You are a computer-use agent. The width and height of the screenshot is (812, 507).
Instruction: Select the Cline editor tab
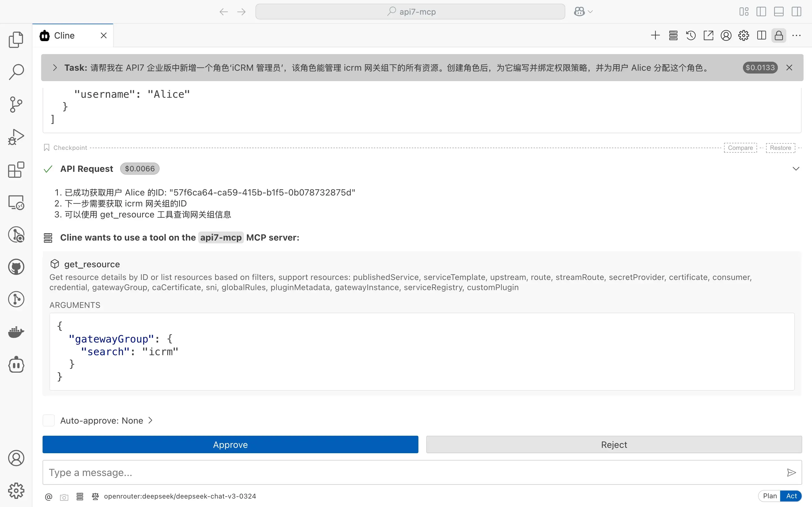pyautogui.click(x=64, y=35)
